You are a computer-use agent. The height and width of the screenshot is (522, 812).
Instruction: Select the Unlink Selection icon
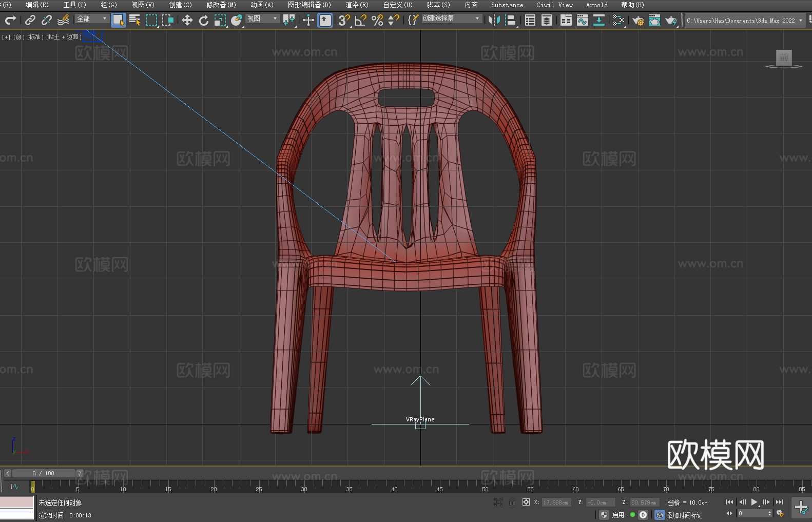[47, 20]
